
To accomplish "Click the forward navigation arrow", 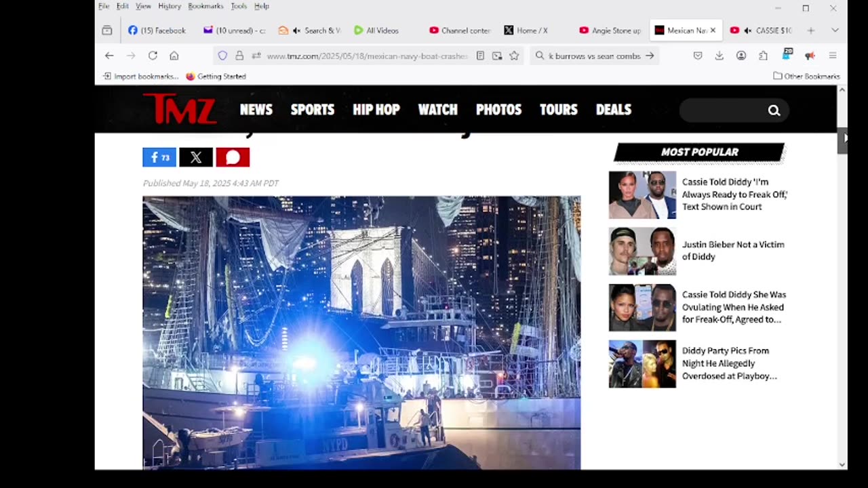I will [x=131, y=56].
